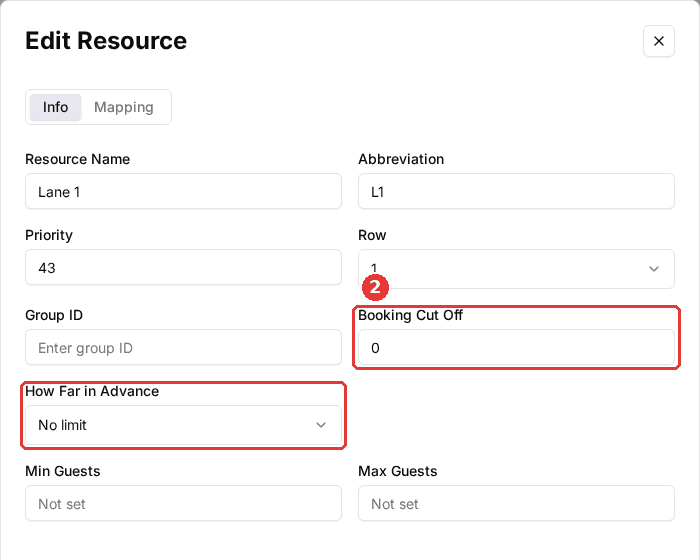Click the Edit Resource title text
The height and width of the screenshot is (560, 700).
click(x=106, y=41)
